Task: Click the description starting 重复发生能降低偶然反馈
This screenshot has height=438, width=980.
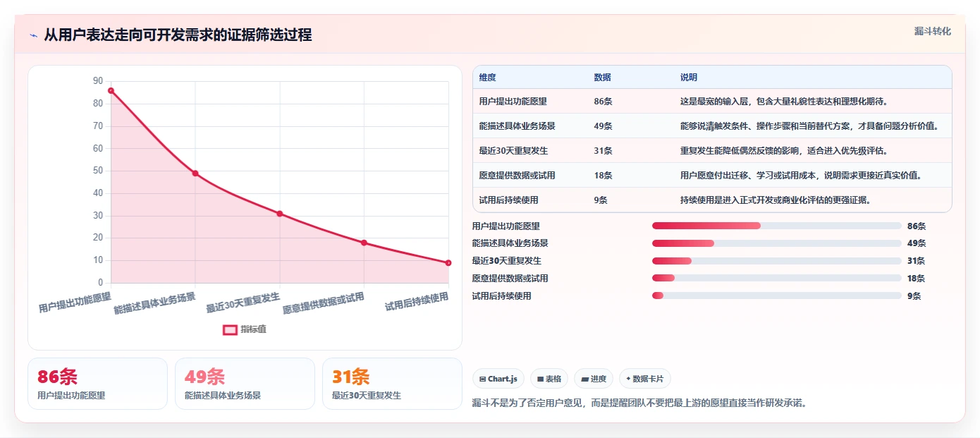Action: (x=784, y=151)
